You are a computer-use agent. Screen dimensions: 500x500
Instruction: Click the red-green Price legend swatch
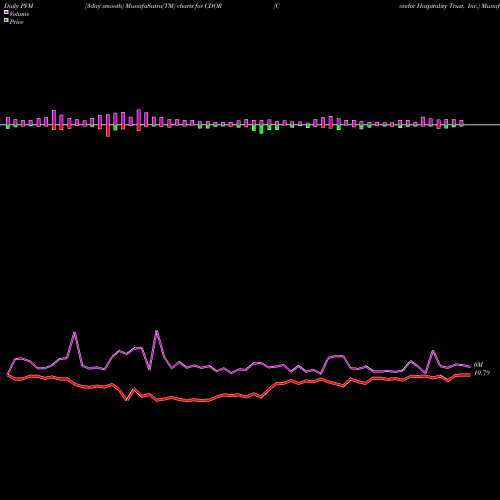(6, 21)
